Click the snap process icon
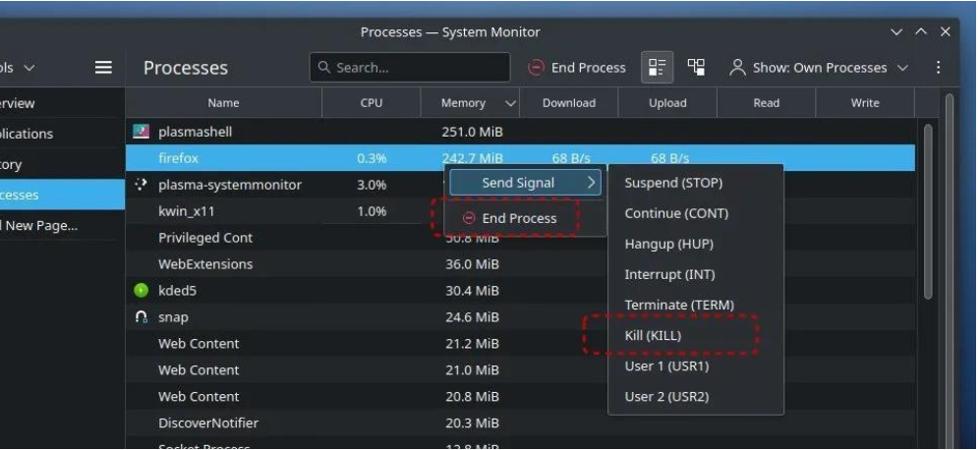The height and width of the screenshot is (450, 980). 142,317
